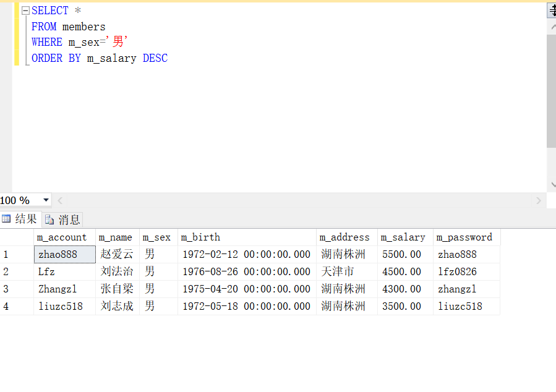The image size is (556, 392).
Task: Click the name cell 赵爱云
Action: (118, 255)
